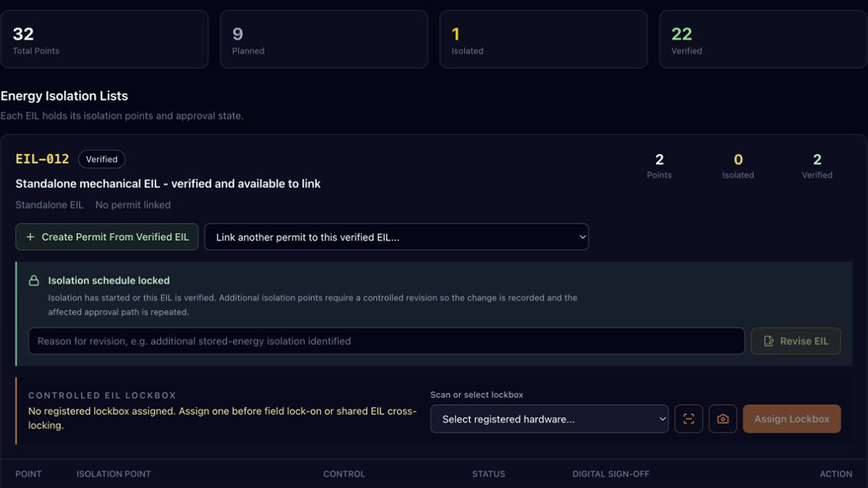Click the EIL-012 identifier

coord(42,159)
